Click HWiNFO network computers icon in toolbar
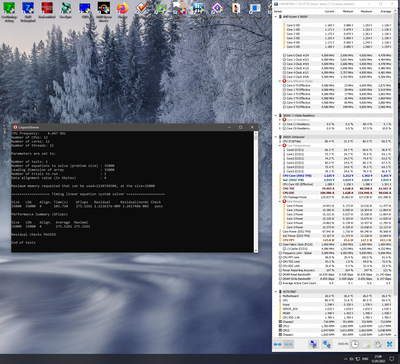 pos(327,344)
